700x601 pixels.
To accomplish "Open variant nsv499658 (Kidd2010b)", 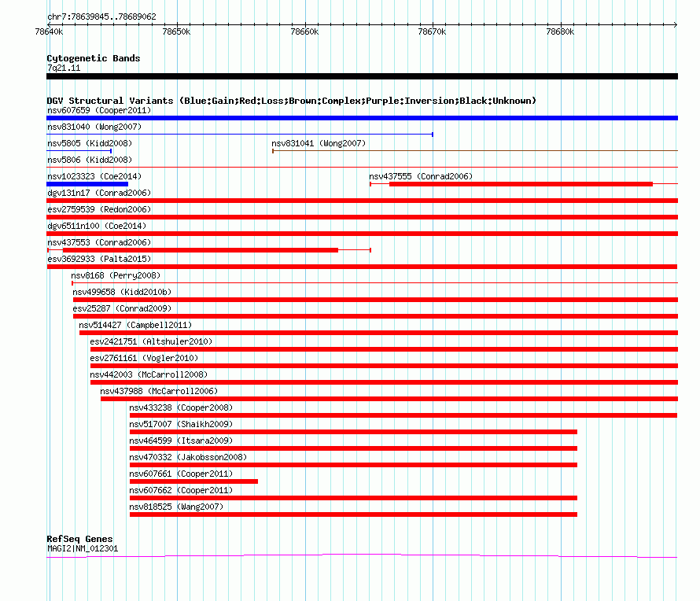I will point(122,292).
